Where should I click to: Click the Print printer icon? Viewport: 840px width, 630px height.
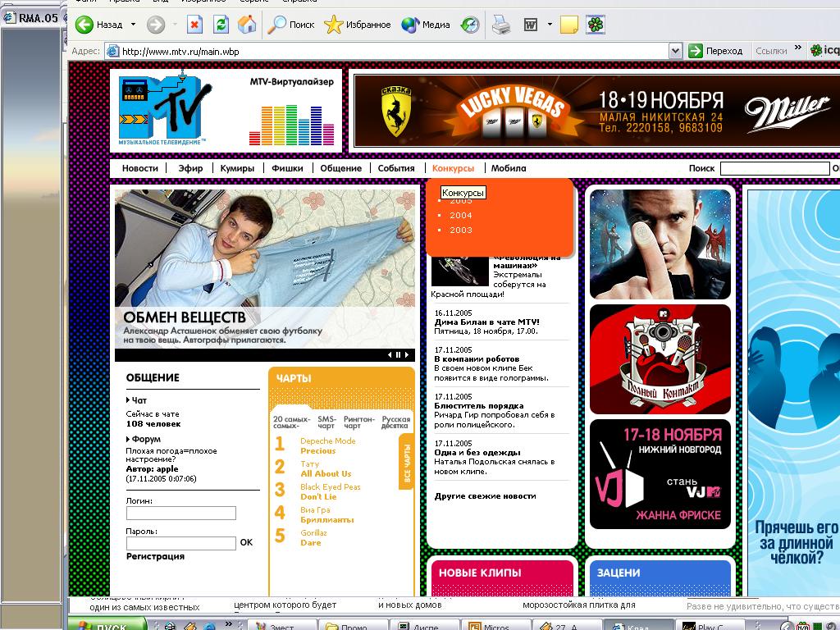pyautogui.click(x=501, y=25)
